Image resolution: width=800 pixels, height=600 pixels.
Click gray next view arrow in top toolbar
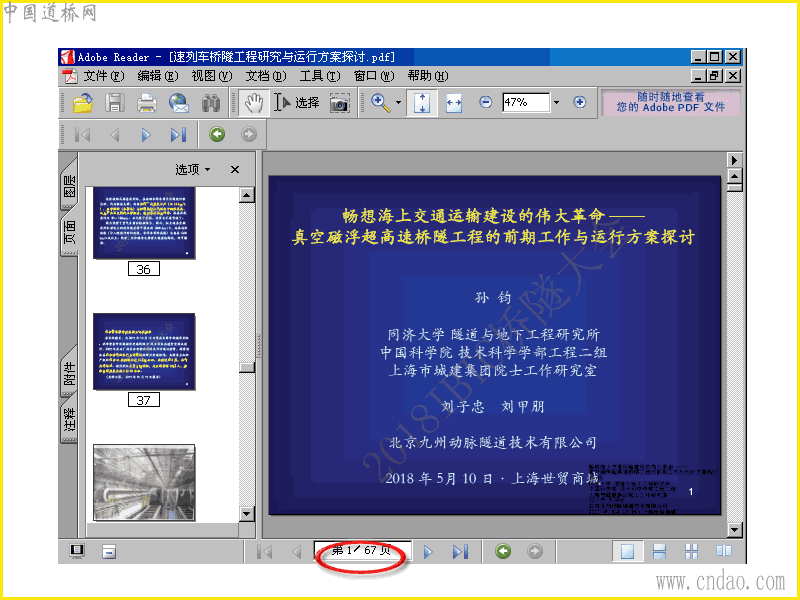click(x=248, y=134)
